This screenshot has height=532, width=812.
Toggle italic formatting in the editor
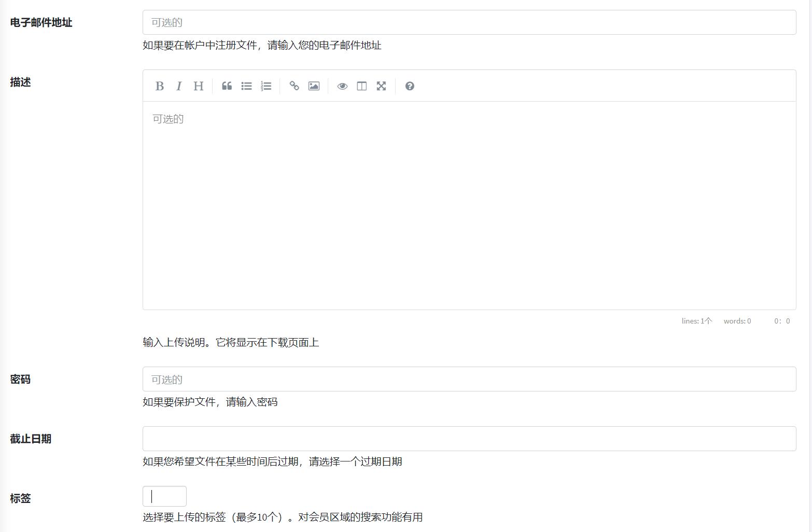(x=179, y=86)
